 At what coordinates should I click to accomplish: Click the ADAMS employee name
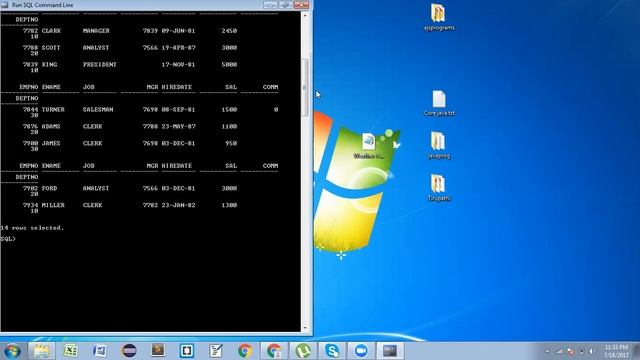tap(51, 127)
